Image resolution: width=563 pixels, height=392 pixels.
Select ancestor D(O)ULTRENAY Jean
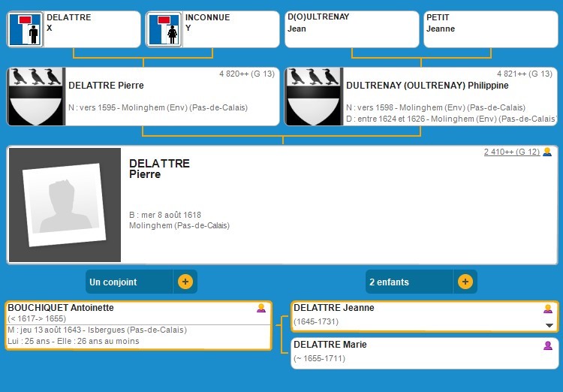[x=351, y=29]
